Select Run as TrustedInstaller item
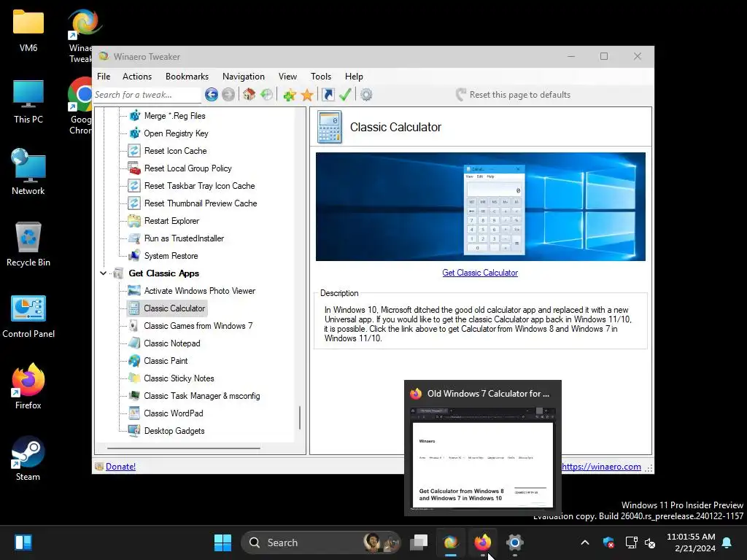This screenshot has height=560, width=747. click(184, 238)
